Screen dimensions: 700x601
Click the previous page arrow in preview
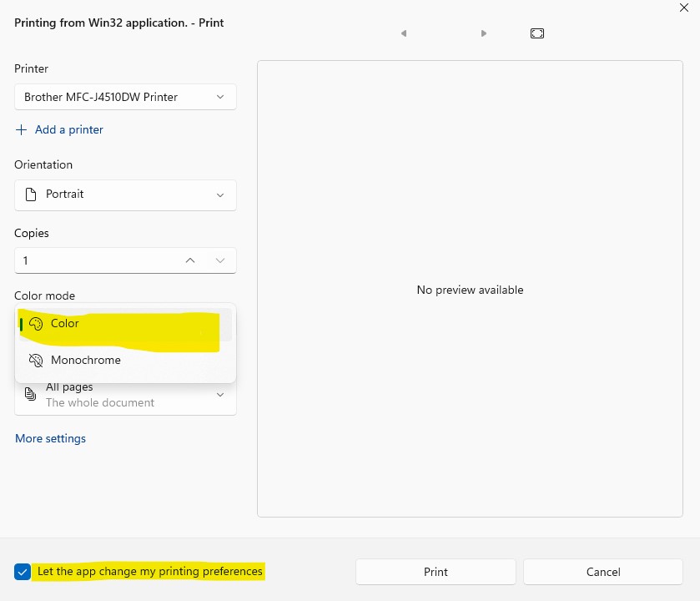click(404, 33)
